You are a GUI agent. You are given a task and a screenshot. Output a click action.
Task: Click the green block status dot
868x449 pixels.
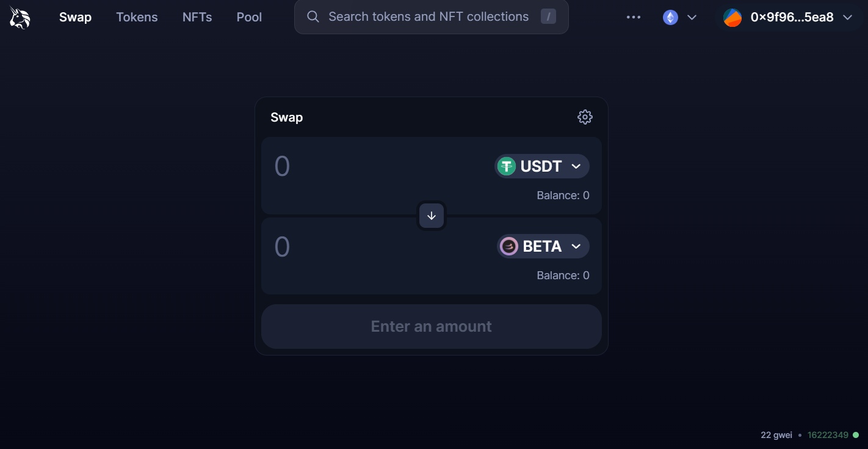click(x=856, y=435)
